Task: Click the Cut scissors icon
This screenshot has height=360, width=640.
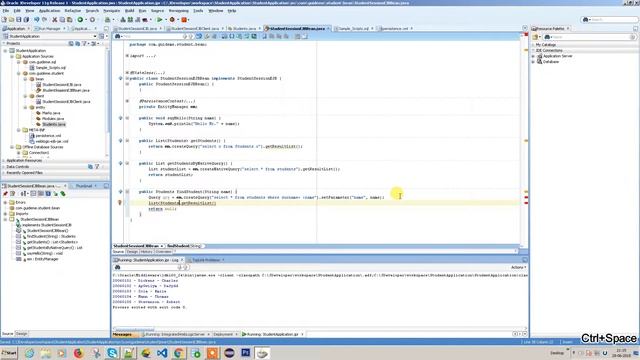Action: pyautogui.click(x=54, y=20)
